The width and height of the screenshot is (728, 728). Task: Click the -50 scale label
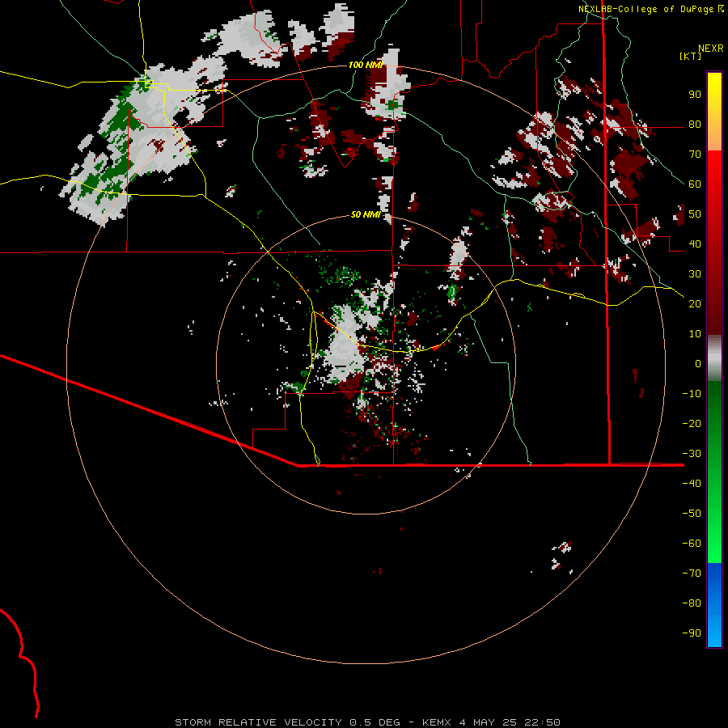[x=692, y=514]
